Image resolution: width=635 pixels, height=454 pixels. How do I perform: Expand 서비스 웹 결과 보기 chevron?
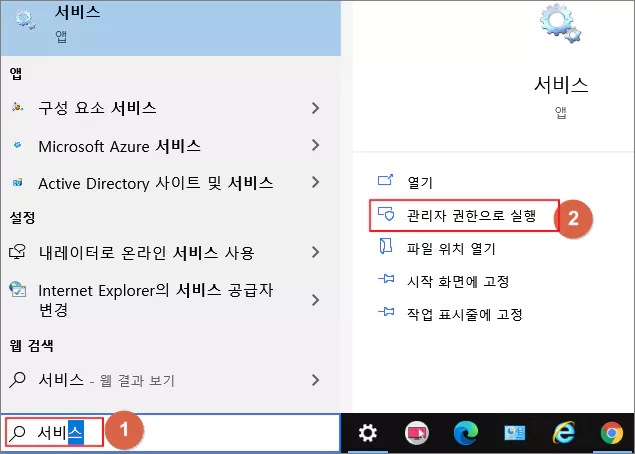pos(315,380)
